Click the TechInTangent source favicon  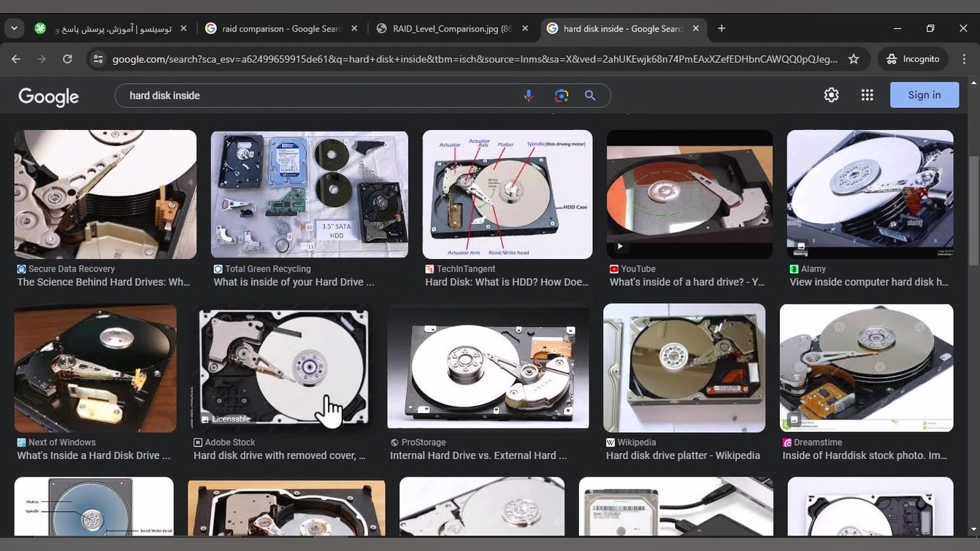[429, 269]
